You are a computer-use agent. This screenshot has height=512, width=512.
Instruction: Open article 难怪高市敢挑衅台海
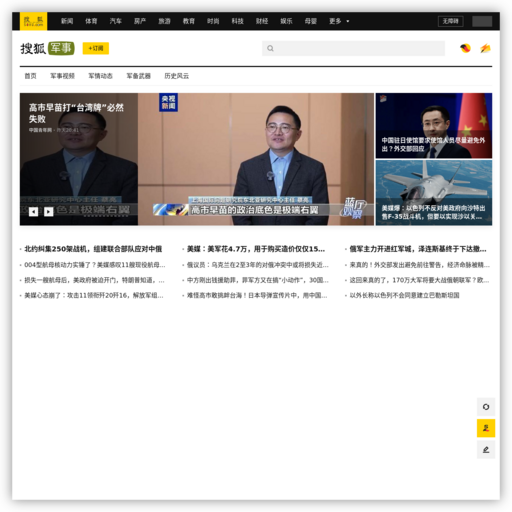257,295
